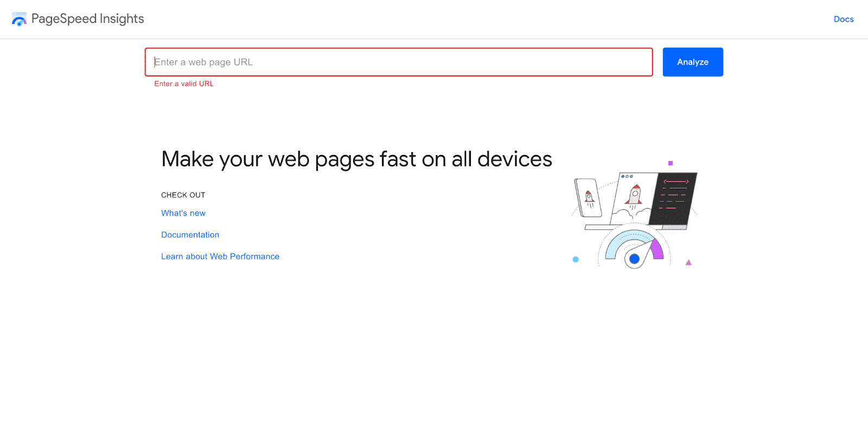Click the rocket icon on the phone illustration
Image resolution: width=868 pixels, height=426 pixels.
point(589,196)
